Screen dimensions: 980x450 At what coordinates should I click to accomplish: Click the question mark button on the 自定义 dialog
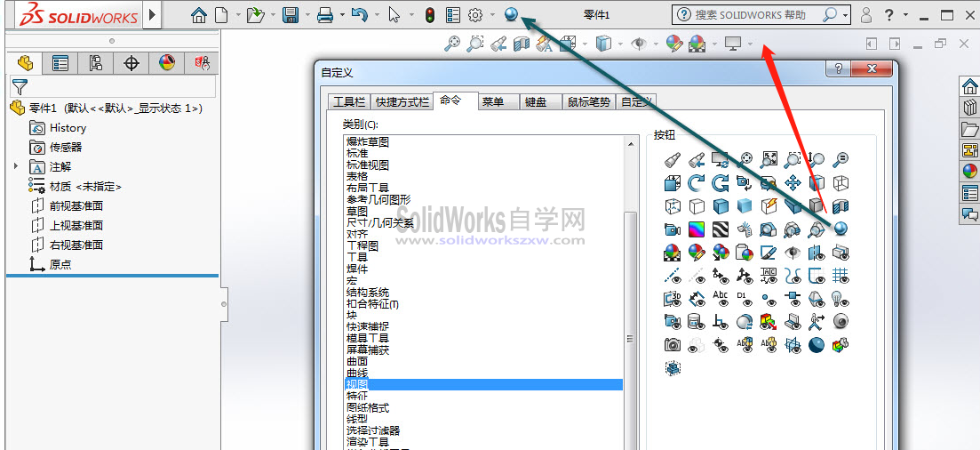pyautogui.click(x=839, y=68)
